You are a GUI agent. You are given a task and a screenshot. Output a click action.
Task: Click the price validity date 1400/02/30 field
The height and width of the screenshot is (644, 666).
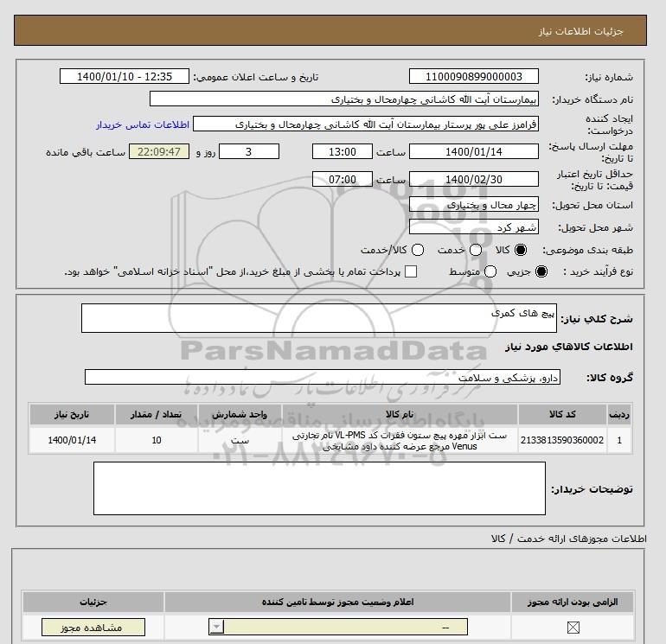474,179
